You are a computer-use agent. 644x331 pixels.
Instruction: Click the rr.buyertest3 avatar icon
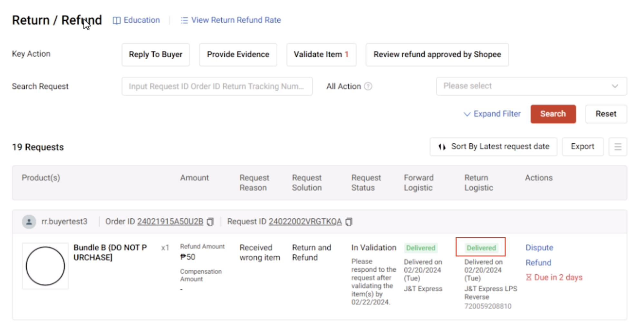coord(29,222)
